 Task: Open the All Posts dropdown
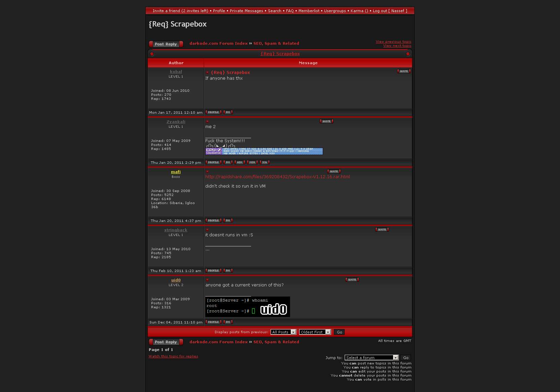click(x=283, y=332)
